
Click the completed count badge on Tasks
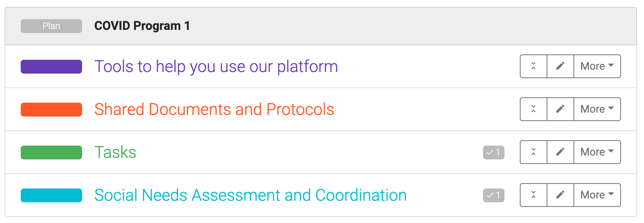click(493, 152)
